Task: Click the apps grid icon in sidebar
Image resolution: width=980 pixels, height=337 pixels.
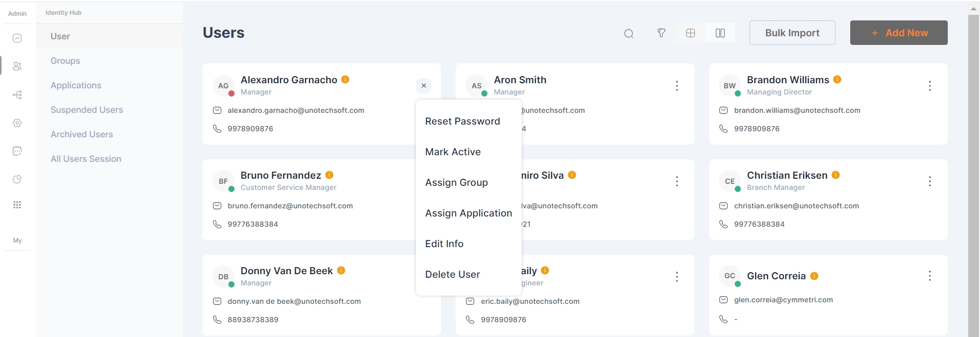Action: (17, 205)
